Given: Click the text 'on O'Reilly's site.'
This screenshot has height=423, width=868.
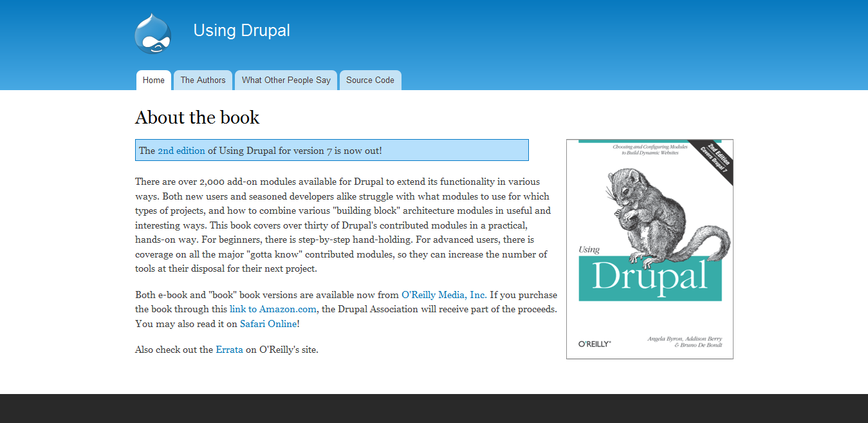Looking at the screenshot, I should pyautogui.click(x=282, y=350).
